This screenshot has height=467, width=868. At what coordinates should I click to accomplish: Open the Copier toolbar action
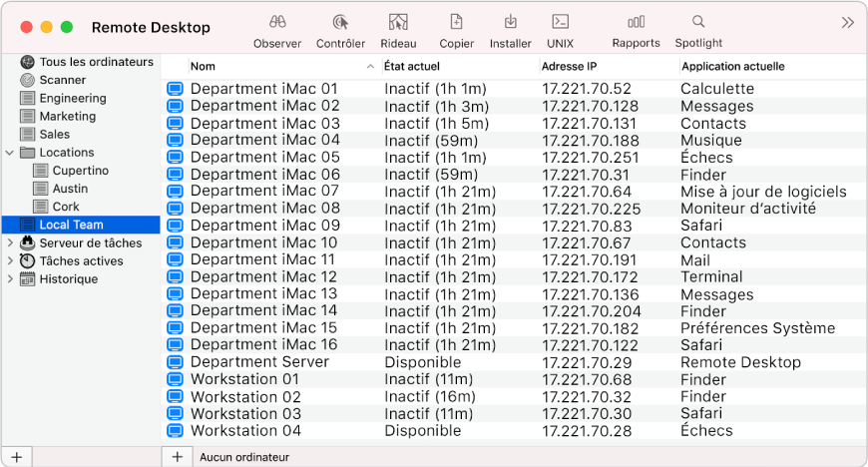click(456, 22)
